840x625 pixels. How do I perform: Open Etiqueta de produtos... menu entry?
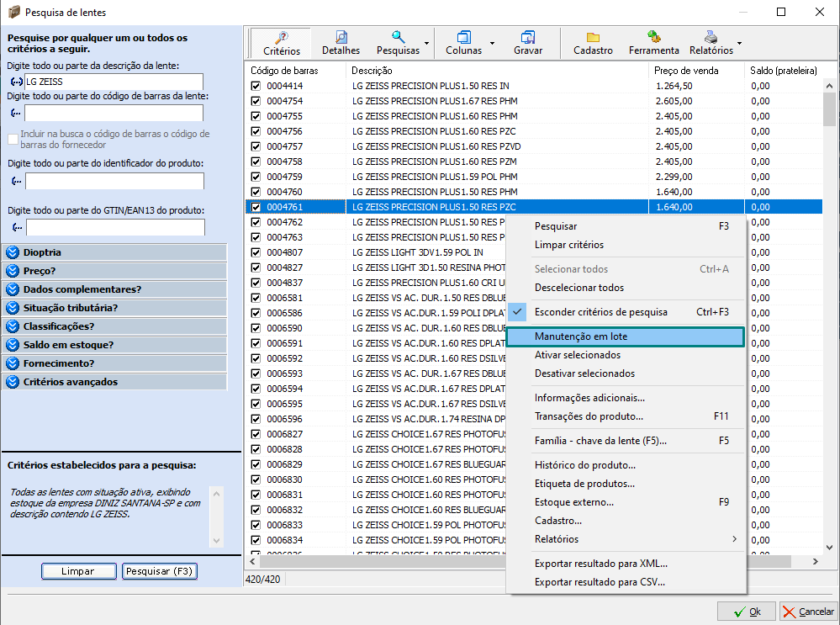pyautogui.click(x=626, y=484)
